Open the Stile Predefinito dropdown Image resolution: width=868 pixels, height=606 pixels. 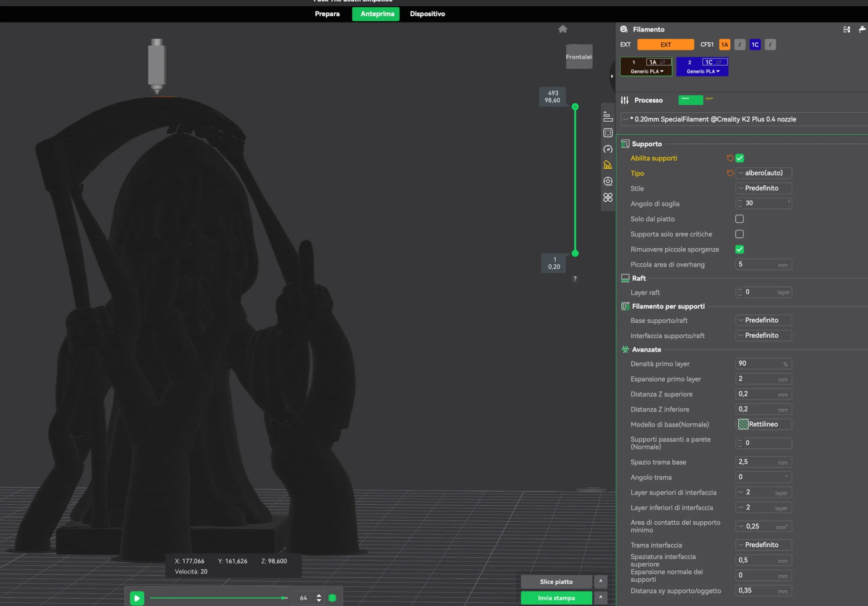pos(763,188)
